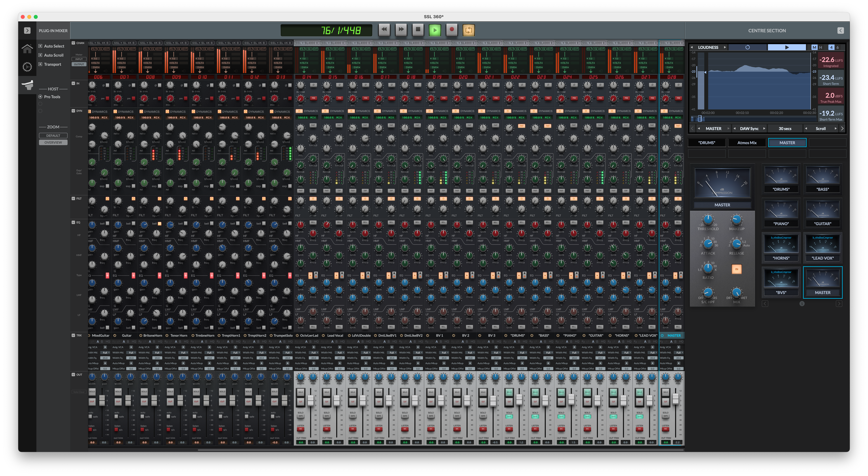
Task: Click the green play transport button
Action: [x=435, y=30]
